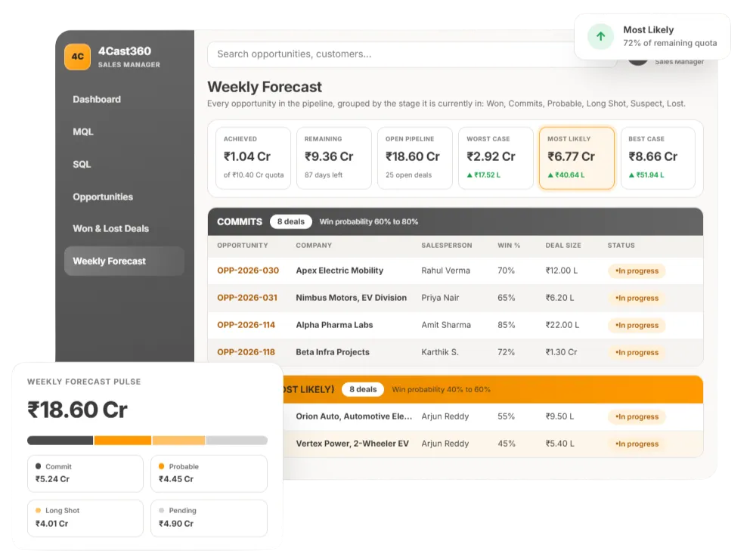The image size is (753, 560).
Task: Click the Status column header
Action: (x=621, y=245)
